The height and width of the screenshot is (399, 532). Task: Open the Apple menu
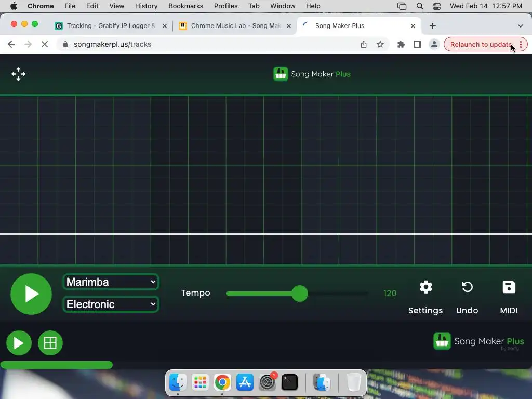coord(14,6)
